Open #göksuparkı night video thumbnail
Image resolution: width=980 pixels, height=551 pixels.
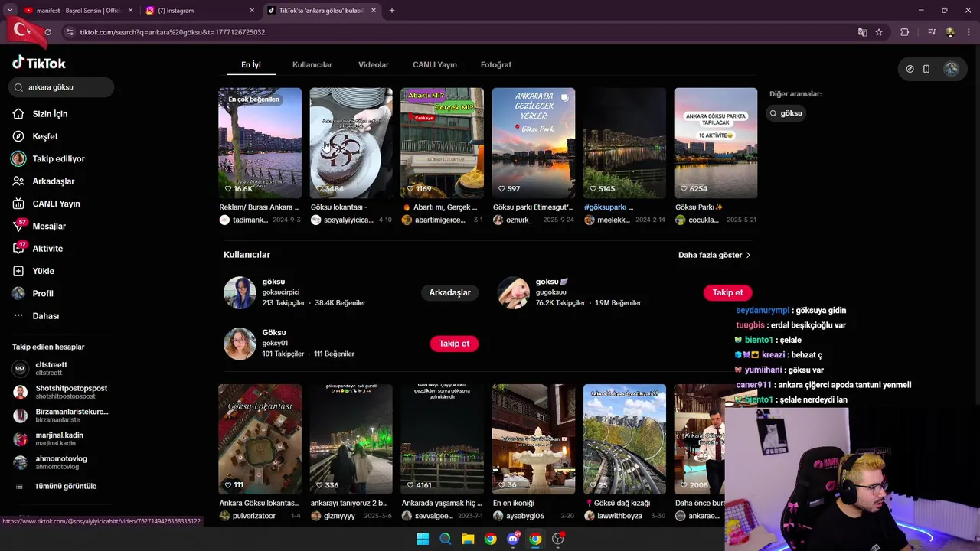click(624, 143)
